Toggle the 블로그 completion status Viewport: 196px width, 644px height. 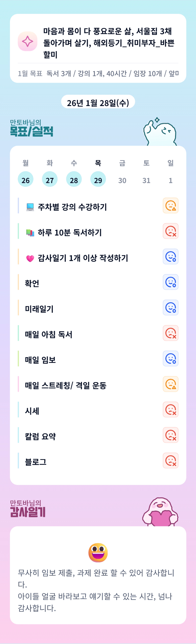[171, 460]
